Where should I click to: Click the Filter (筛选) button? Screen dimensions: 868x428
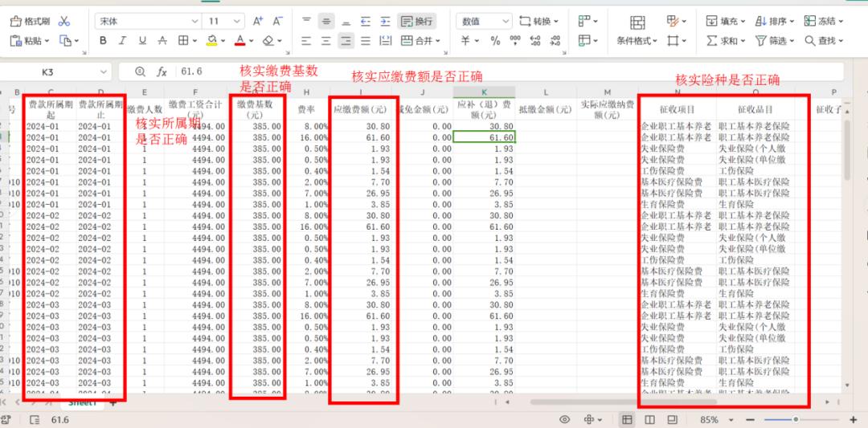[x=774, y=40]
